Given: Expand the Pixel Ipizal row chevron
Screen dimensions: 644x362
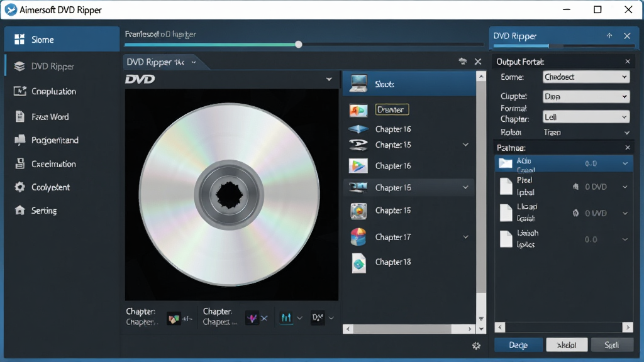Looking at the screenshot, I should coord(625,187).
